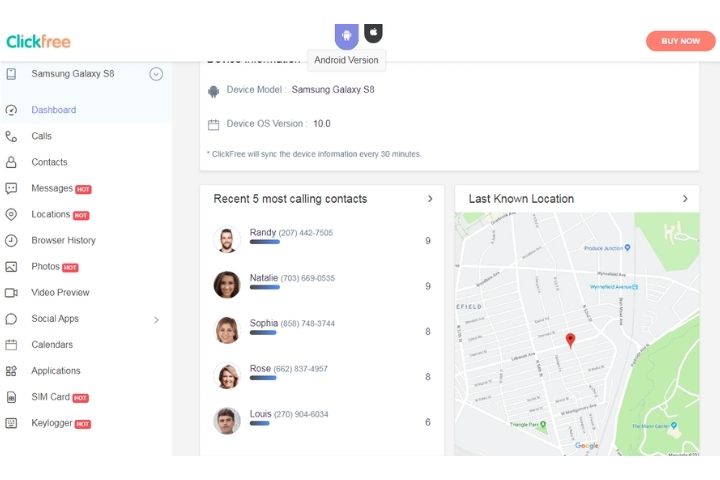This screenshot has height=480, width=720.
Task: Open the Dashboard menu item
Action: pos(54,110)
